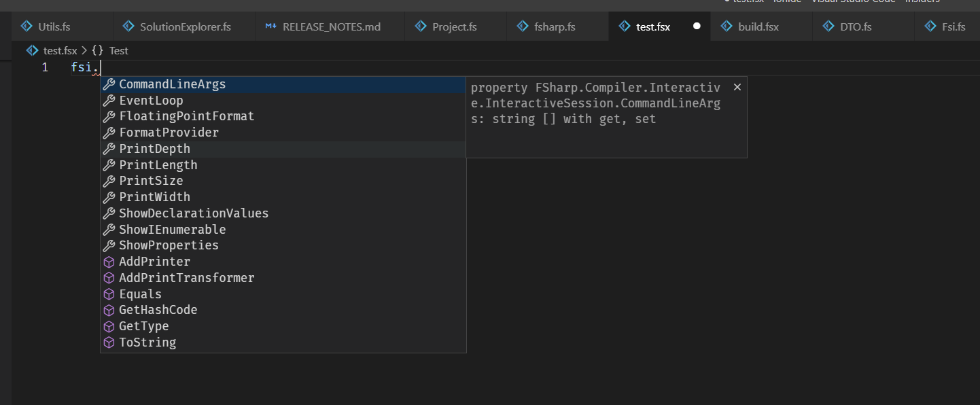Select the CommandLineArgs suggestion
Viewport: 980px width, 405px height.
pos(283,84)
